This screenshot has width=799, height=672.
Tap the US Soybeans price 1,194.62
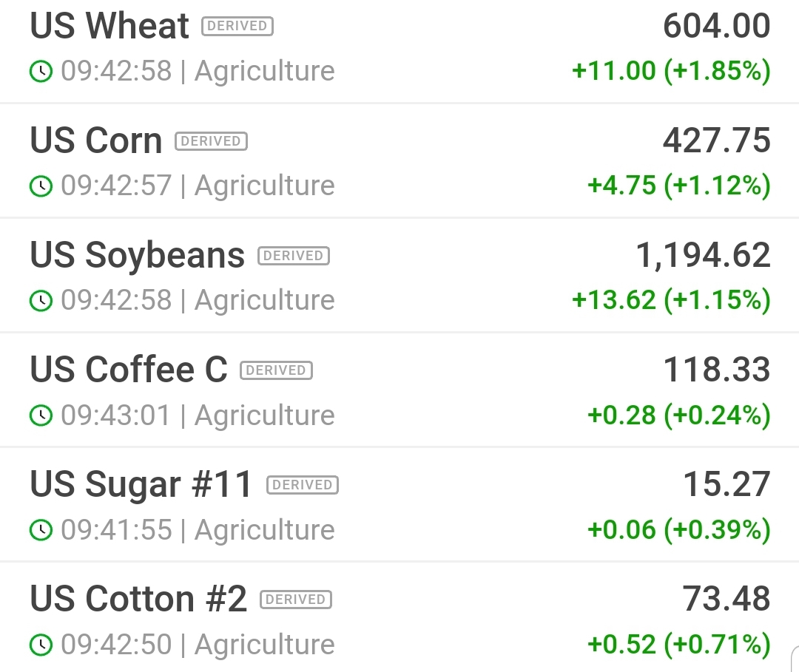(x=703, y=256)
